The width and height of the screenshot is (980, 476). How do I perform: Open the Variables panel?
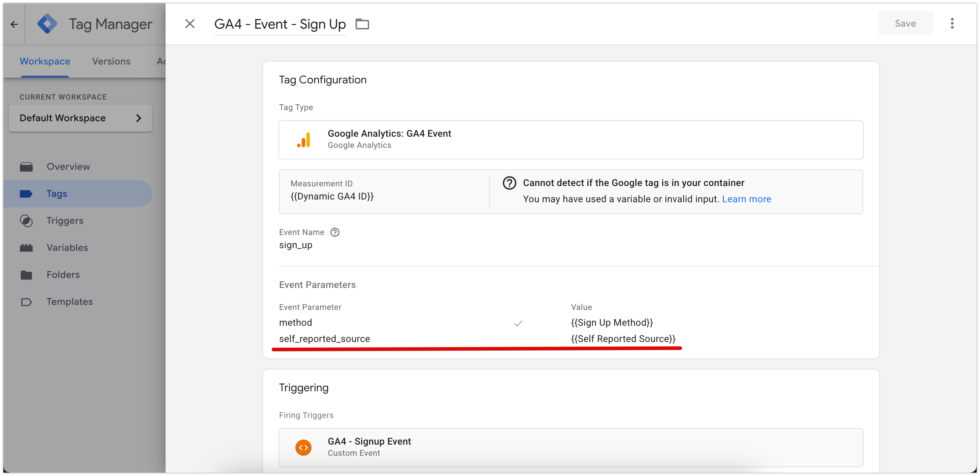pos(67,247)
